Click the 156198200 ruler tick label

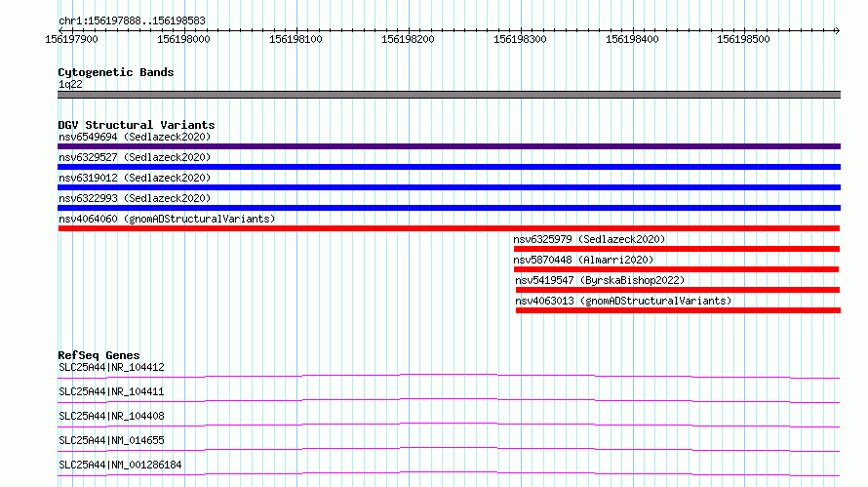pyautogui.click(x=408, y=39)
